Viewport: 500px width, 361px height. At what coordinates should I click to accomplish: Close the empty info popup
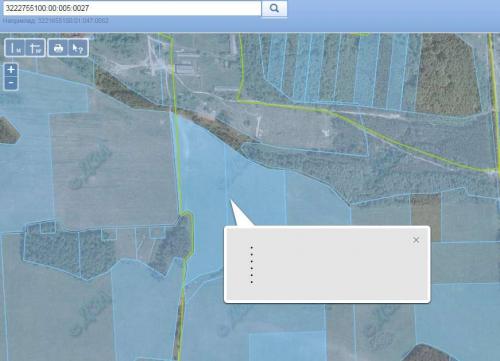point(416,240)
